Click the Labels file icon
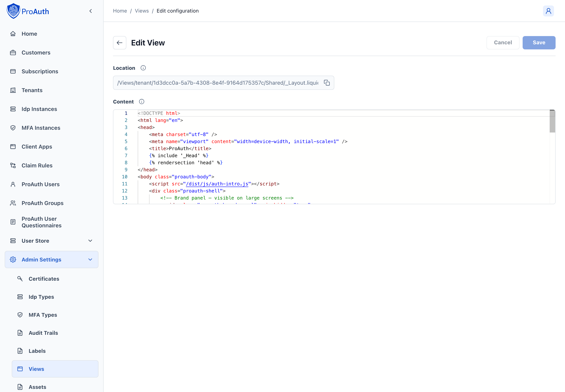This screenshot has height=392, width=565. click(x=20, y=351)
